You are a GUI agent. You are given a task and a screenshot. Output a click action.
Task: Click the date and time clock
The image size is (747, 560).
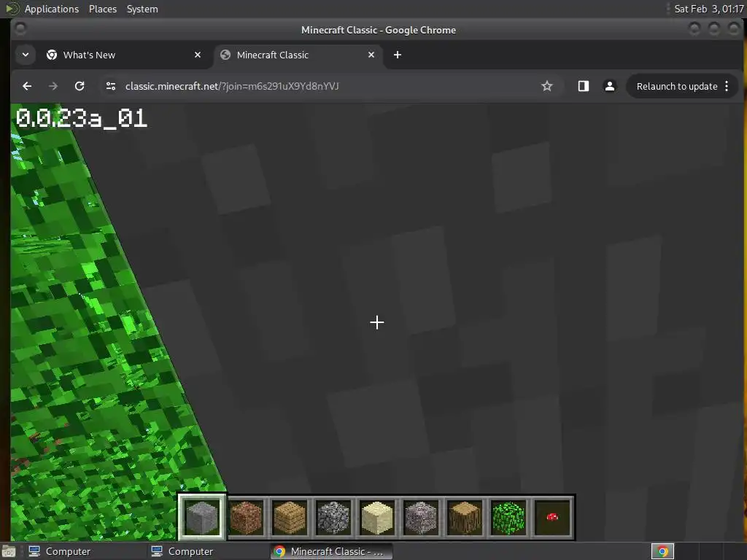709,9
